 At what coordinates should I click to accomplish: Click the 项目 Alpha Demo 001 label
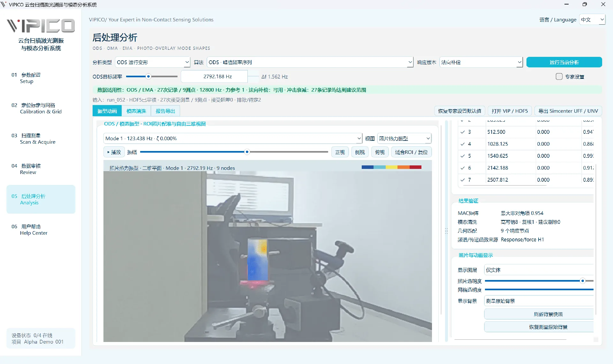point(38,342)
